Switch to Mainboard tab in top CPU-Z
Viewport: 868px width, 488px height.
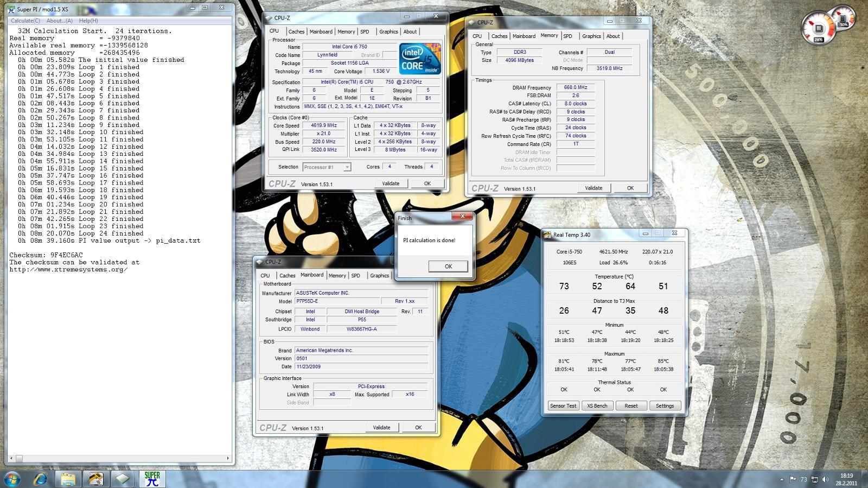[321, 31]
